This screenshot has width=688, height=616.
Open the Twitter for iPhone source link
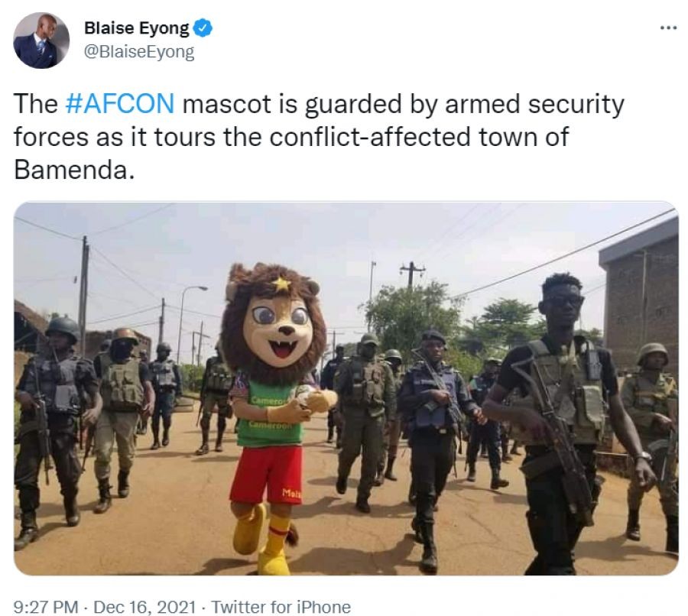(x=281, y=607)
